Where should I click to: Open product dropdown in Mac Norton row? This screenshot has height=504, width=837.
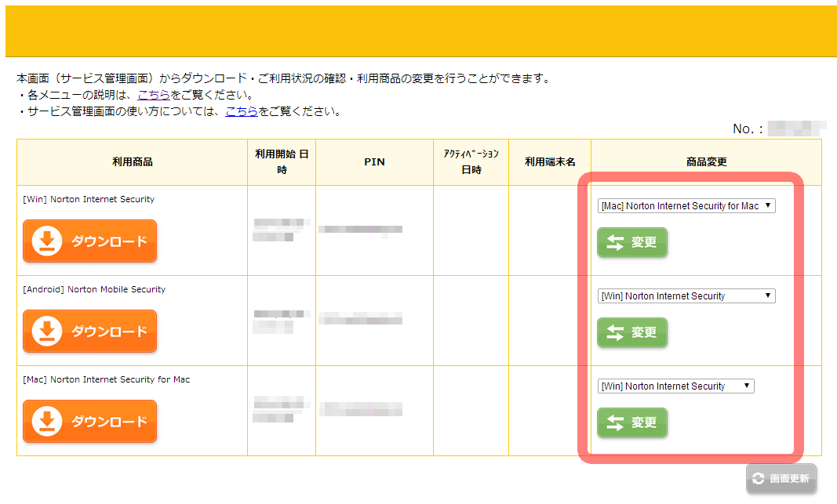(675, 386)
